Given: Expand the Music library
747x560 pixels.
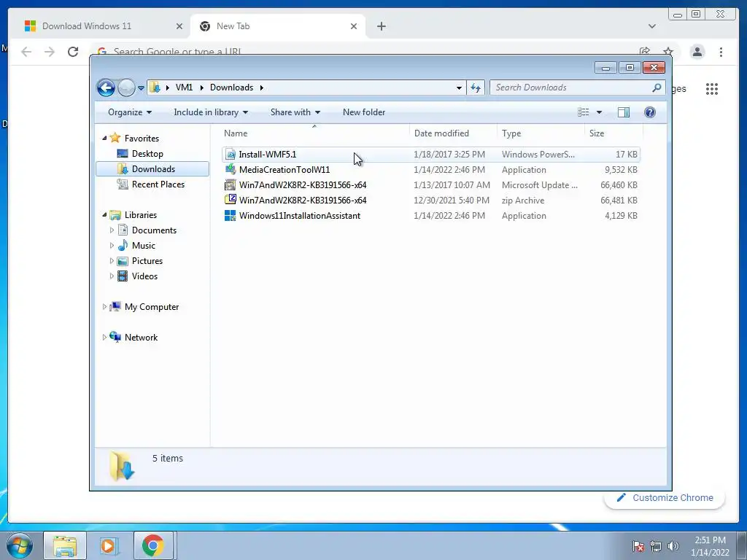Looking at the screenshot, I should (x=112, y=246).
